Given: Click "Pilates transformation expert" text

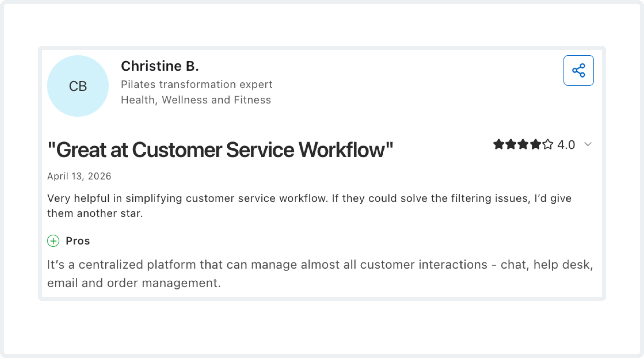Looking at the screenshot, I should coord(197,84).
